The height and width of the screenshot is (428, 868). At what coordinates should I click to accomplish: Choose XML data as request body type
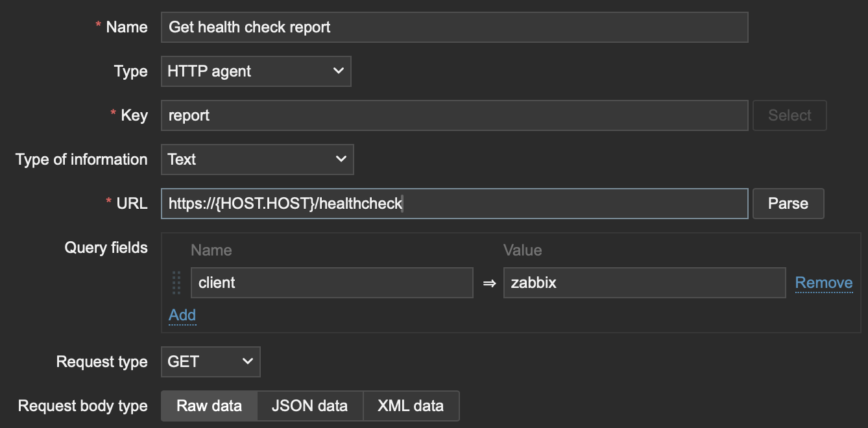(411, 406)
